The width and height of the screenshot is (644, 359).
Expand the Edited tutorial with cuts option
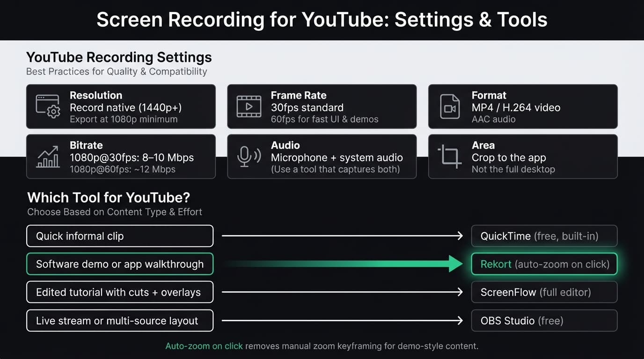[x=120, y=292]
